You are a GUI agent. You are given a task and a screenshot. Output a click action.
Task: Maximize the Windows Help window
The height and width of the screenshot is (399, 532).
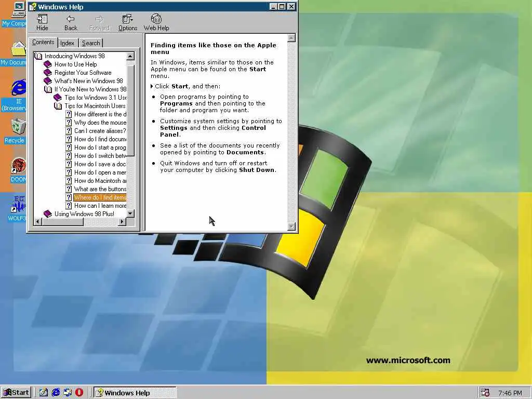282,6
